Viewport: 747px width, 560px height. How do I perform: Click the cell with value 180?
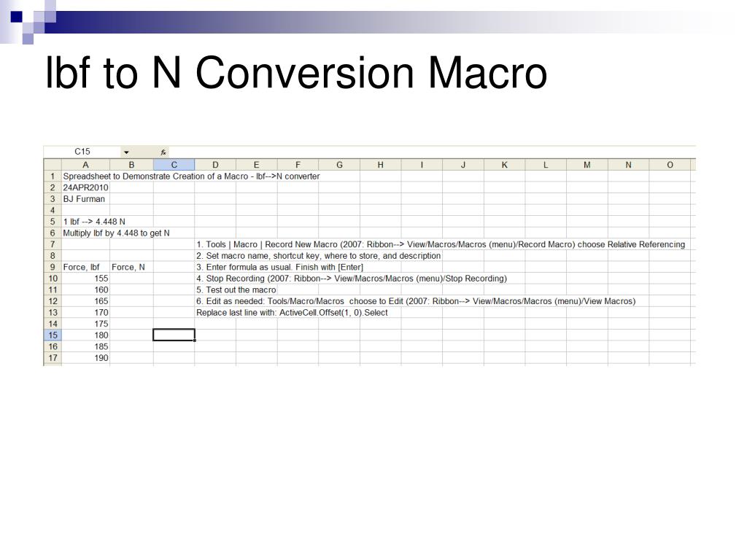coord(86,335)
